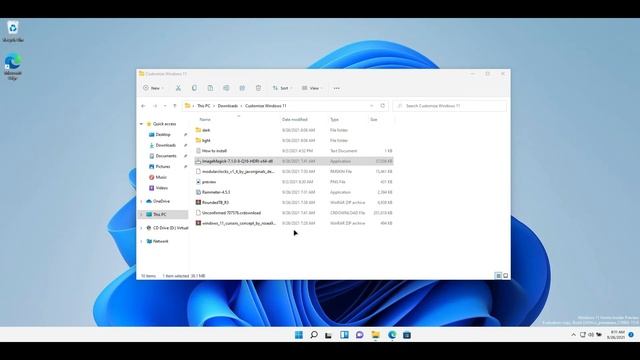Switch to large thumbnails view icon
Image resolution: width=640 pixels, height=360 pixels.
pyautogui.click(x=506, y=276)
